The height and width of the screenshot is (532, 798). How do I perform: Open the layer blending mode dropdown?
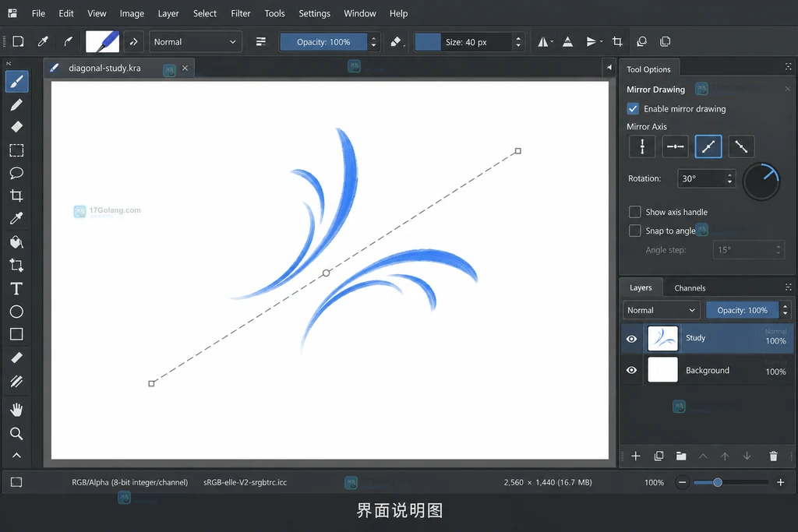pos(661,310)
